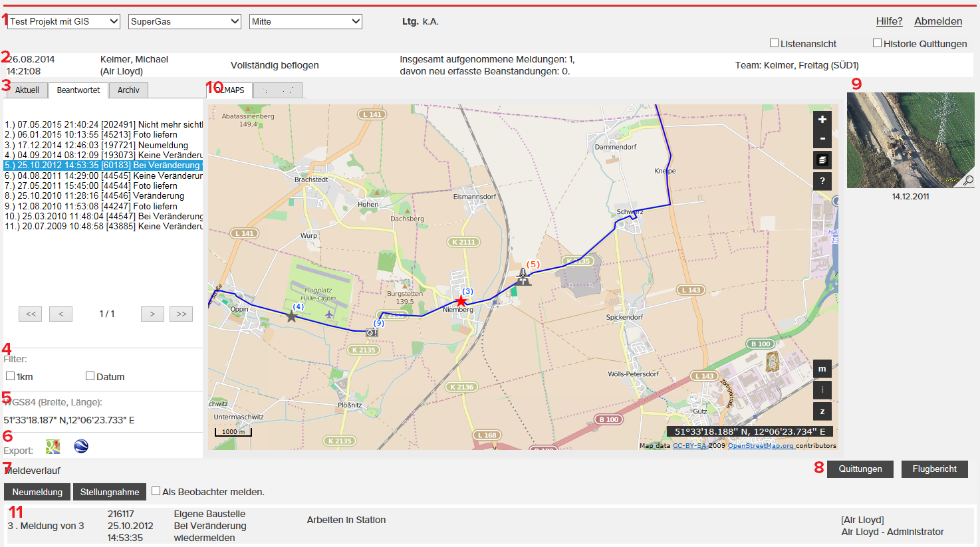The width and height of the screenshot is (980, 547).
Task: Open the Mitte dropdown
Action: coord(306,21)
